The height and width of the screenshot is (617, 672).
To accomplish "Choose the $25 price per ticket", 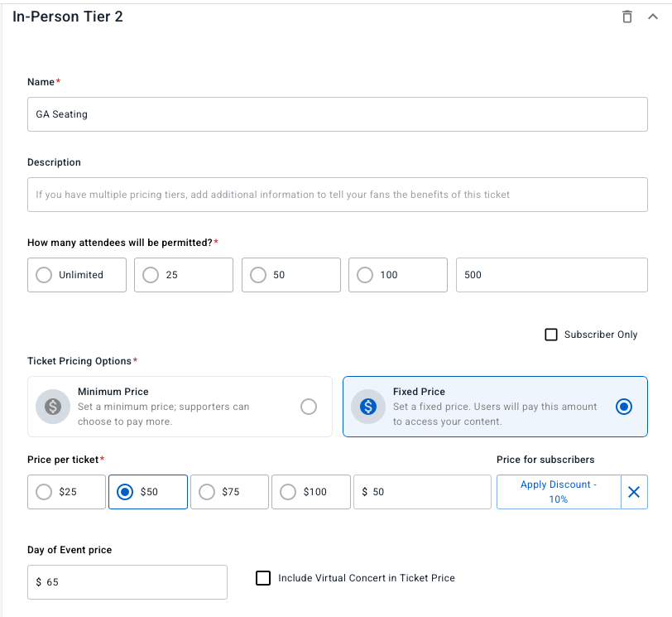I will pos(44,492).
